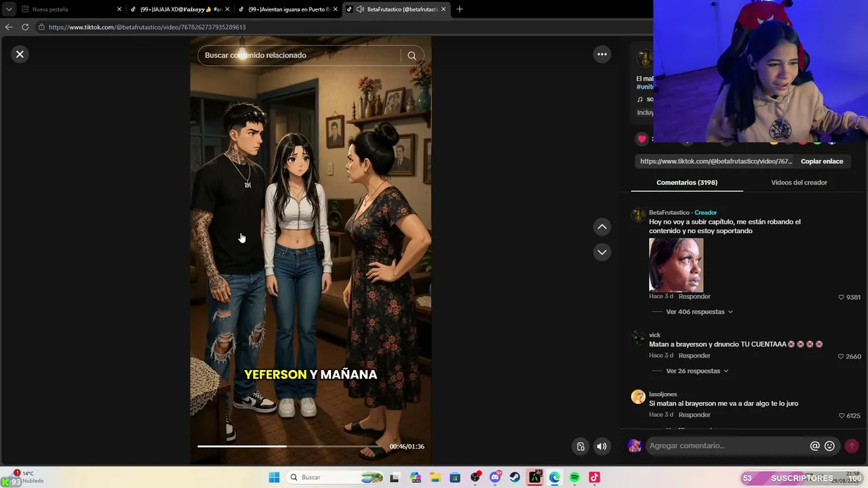The width and height of the screenshot is (868, 488).
Task: Click the site info lock icon in address bar
Action: [41, 27]
